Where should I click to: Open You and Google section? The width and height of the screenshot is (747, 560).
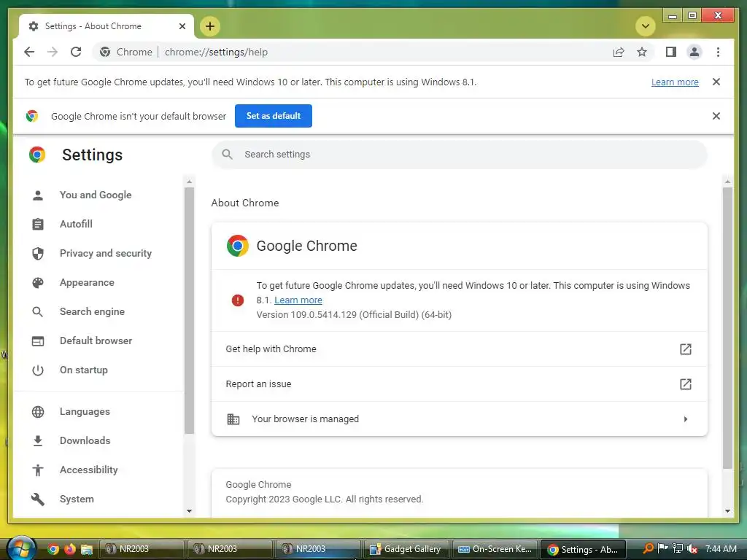tap(96, 195)
